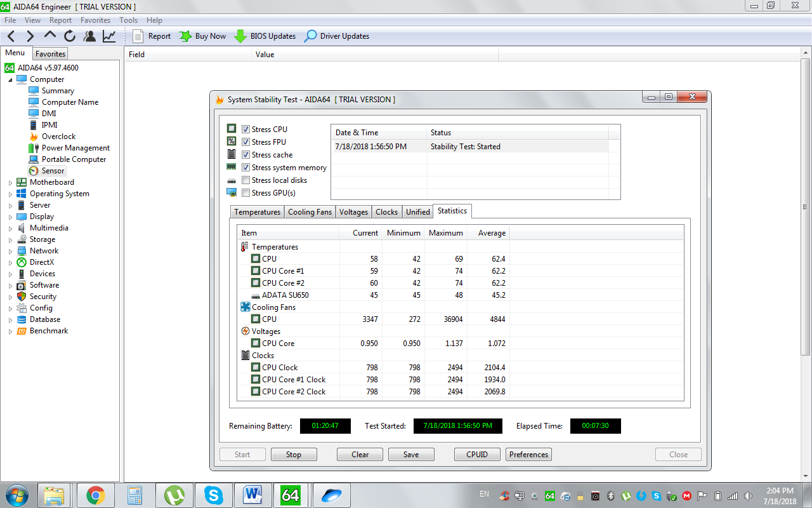Go up one level with Up arrow
The height and width of the screenshot is (508, 812).
[x=50, y=36]
